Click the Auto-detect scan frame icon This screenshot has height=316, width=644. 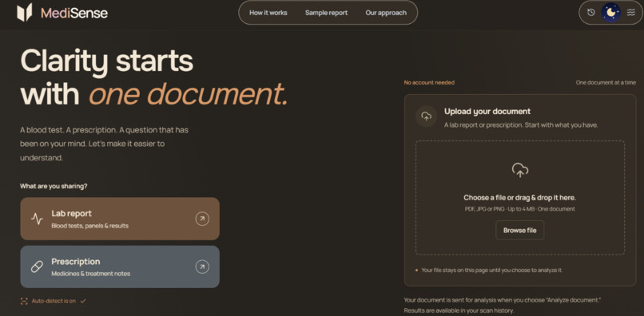24,301
